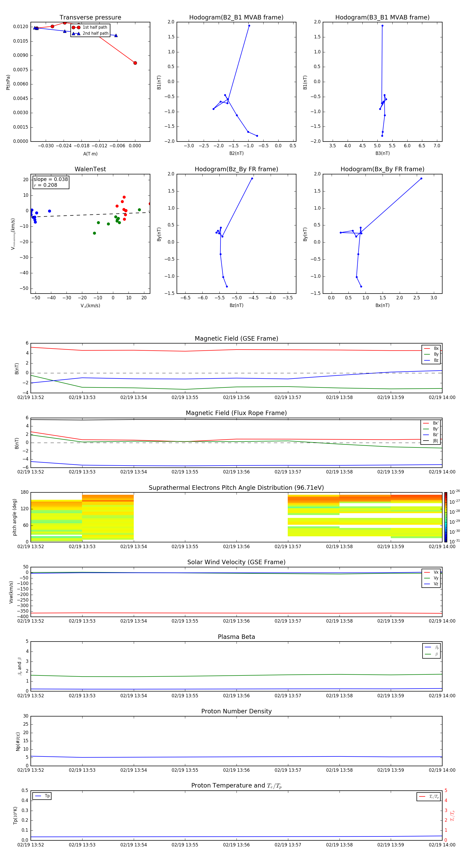The width and height of the screenshot is (473, 868).
Task: Click the "r = 0.208" annotation text
Action: pyautogui.click(x=45, y=185)
